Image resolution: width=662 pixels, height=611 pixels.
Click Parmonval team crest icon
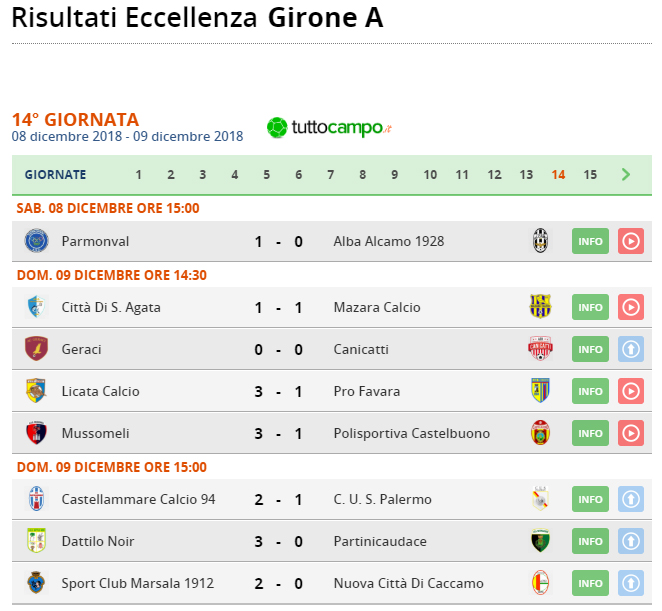[x=36, y=241]
